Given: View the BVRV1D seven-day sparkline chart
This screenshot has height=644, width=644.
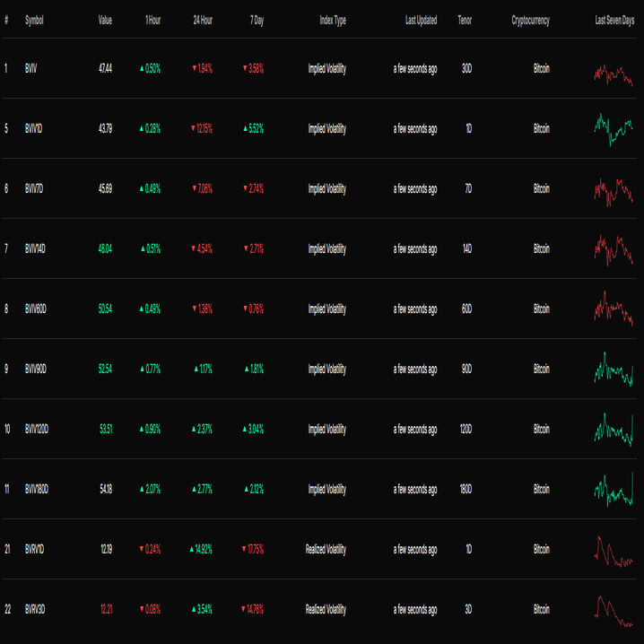Looking at the screenshot, I should [614, 552].
